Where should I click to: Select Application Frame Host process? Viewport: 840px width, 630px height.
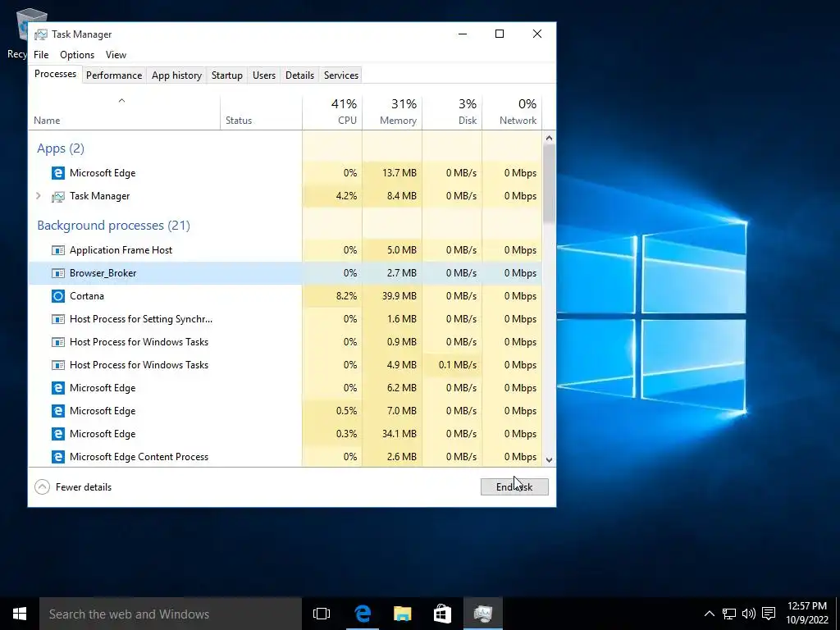coord(121,250)
